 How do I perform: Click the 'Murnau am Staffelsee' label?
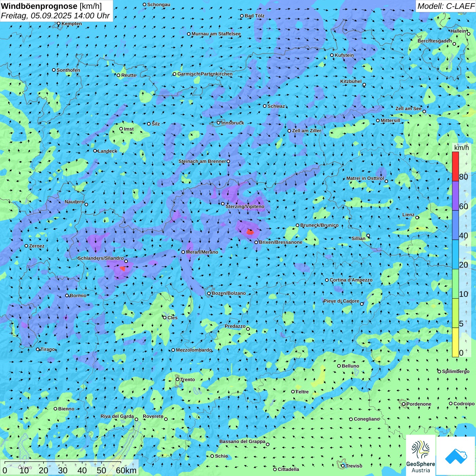tap(216, 34)
